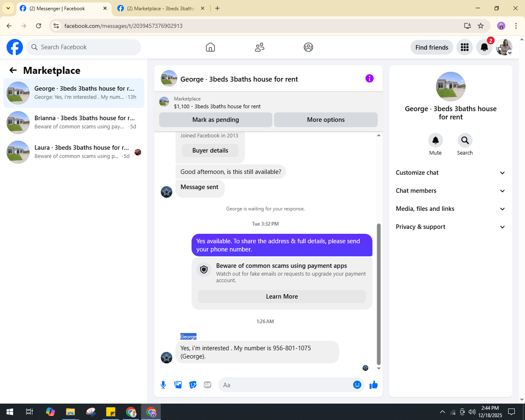The width and height of the screenshot is (525, 420).
Task: Open File Explorer from taskbar
Action: click(71, 412)
